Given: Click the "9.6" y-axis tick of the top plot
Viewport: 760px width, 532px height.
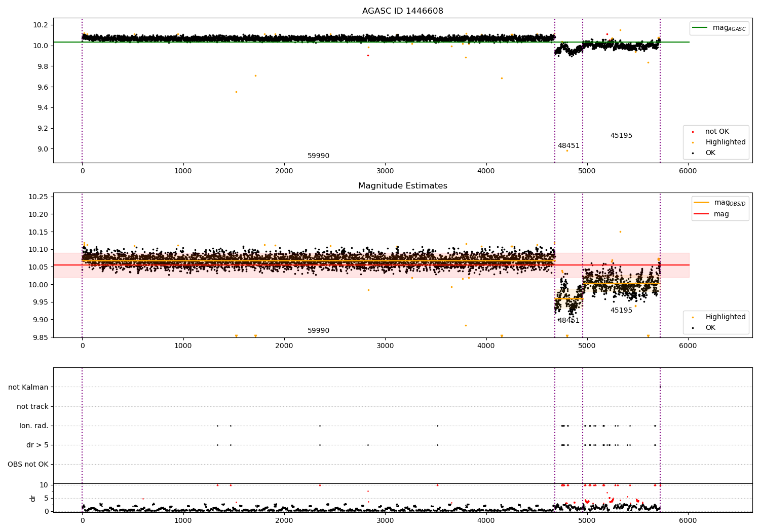Looking at the screenshot, I should coord(43,87).
